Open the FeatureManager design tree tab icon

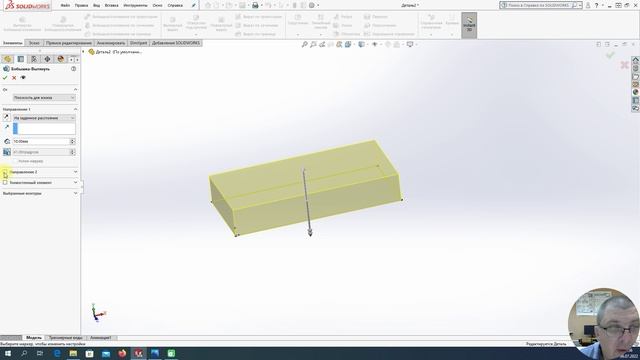tap(7, 59)
